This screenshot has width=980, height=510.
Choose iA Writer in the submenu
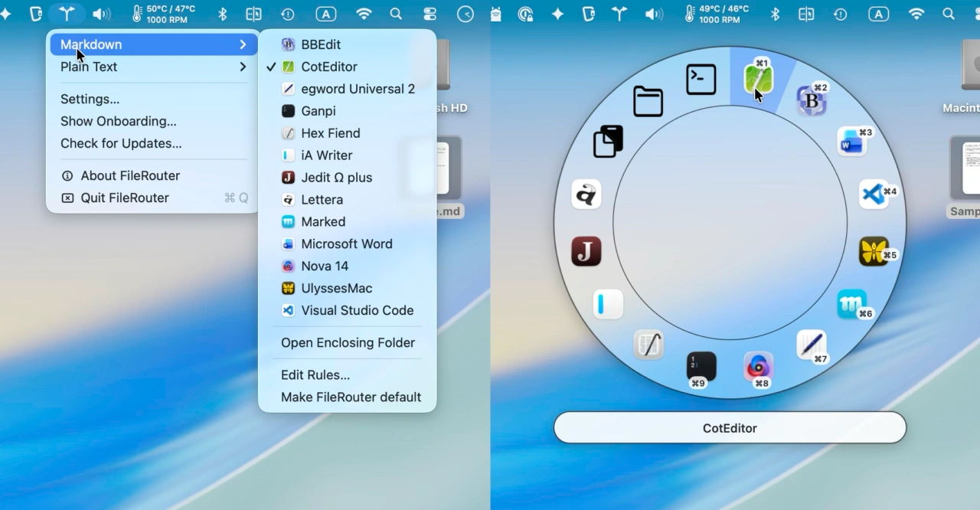[348, 155]
